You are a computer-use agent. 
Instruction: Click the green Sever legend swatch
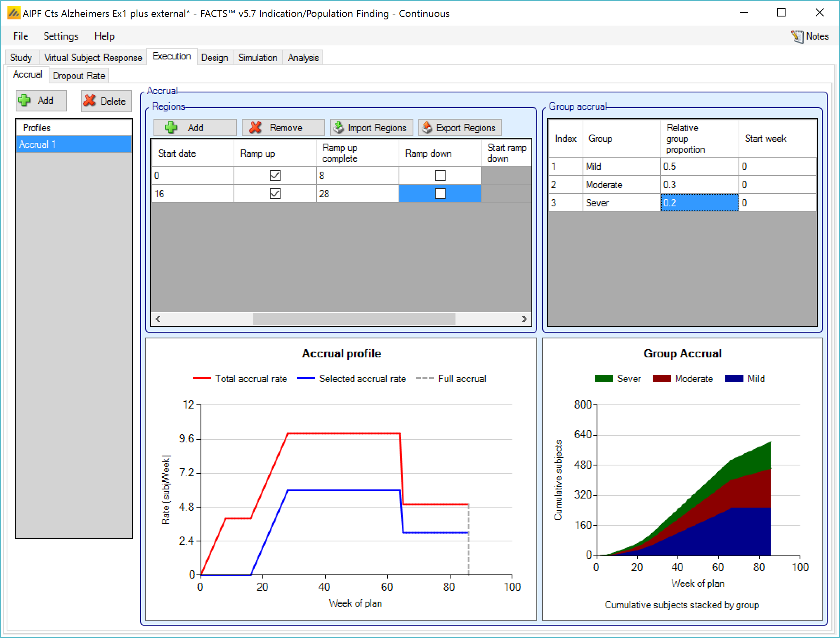coord(604,378)
